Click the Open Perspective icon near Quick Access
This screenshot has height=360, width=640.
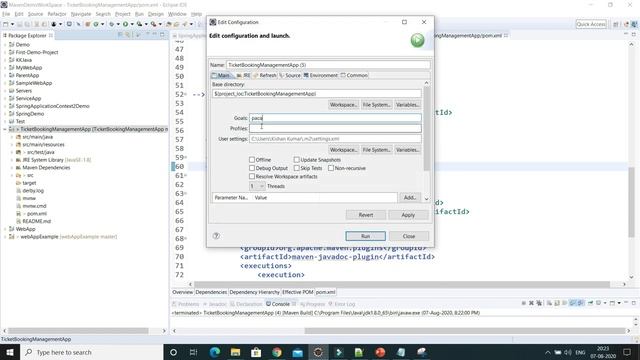(616, 24)
